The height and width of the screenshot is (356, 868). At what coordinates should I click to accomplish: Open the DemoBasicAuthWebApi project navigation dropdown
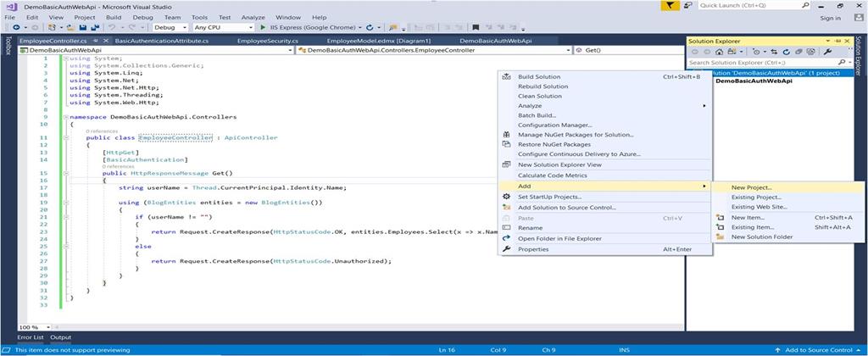point(156,50)
